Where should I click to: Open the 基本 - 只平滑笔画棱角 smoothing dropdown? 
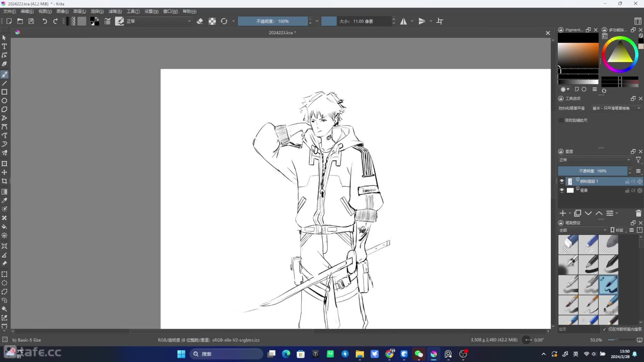pos(616,108)
